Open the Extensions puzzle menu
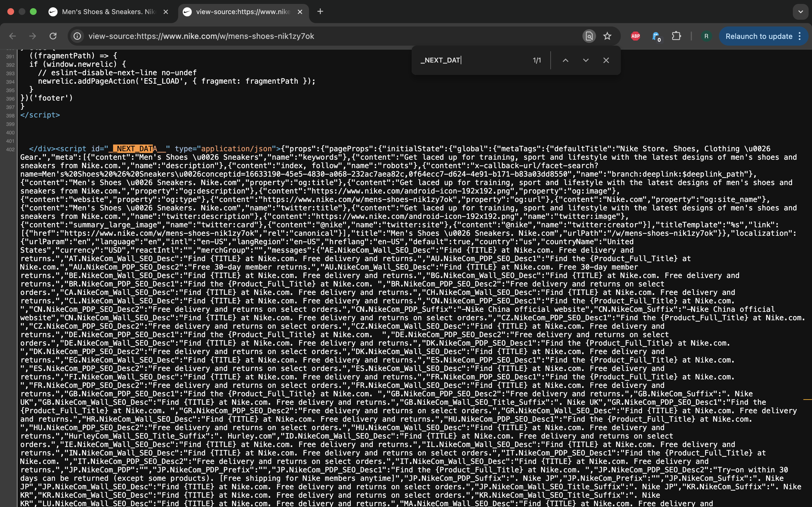 point(676,36)
